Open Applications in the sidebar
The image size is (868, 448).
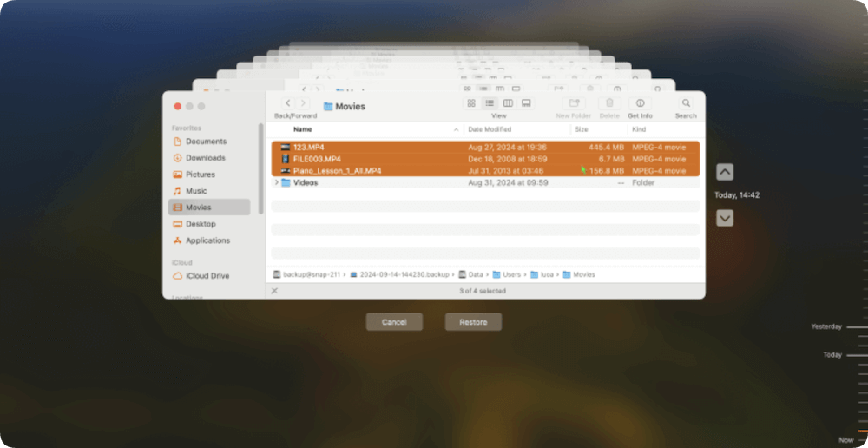click(207, 240)
